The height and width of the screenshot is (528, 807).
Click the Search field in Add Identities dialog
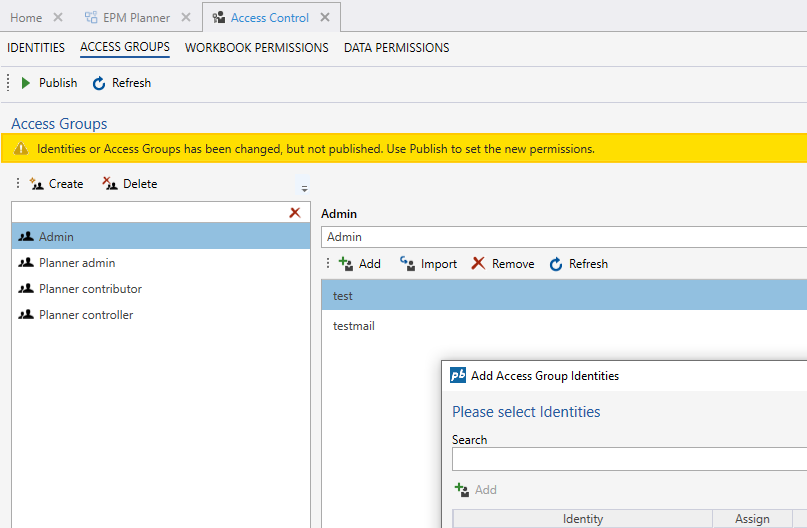click(628, 459)
